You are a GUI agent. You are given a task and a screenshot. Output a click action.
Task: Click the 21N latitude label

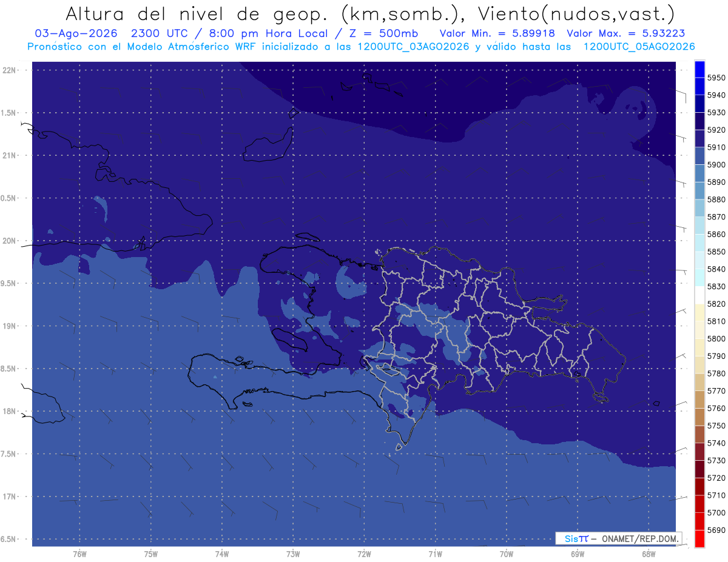[x=10, y=155]
